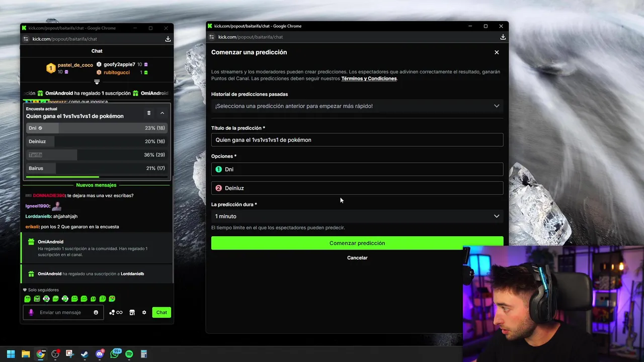
Task: Open goofy2apple7 gifter profile
Action: (119, 64)
